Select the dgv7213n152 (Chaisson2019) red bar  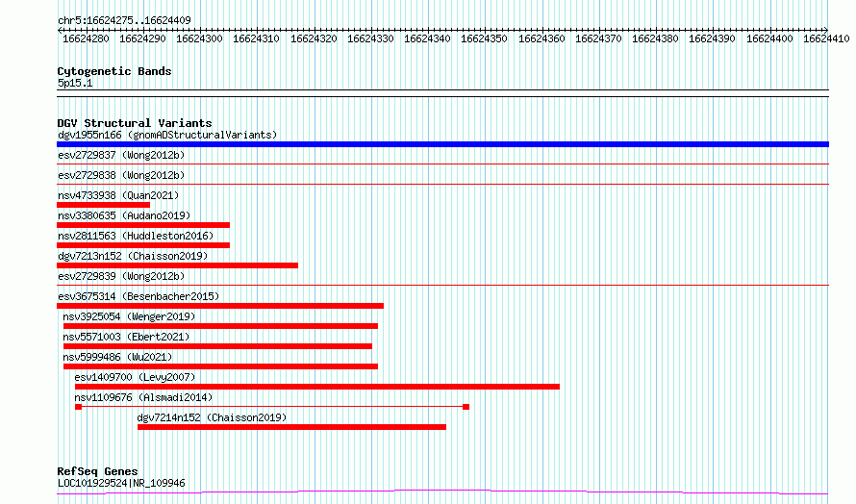[x=177, y=265]
